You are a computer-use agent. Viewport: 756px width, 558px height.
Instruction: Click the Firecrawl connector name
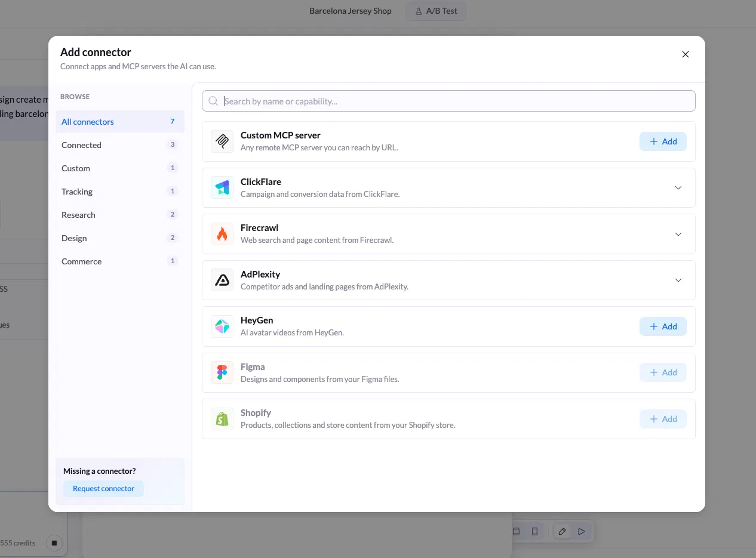260,228
